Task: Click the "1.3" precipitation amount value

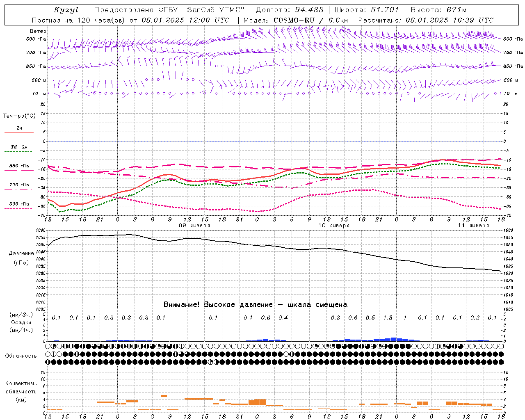Action: pyautogui.click(x=388, y=318)
